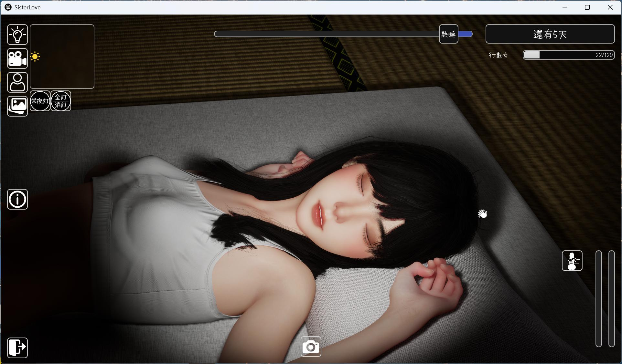
Task: Click the dark minimap panel in the corner
Action: click(x=62, y=56)
